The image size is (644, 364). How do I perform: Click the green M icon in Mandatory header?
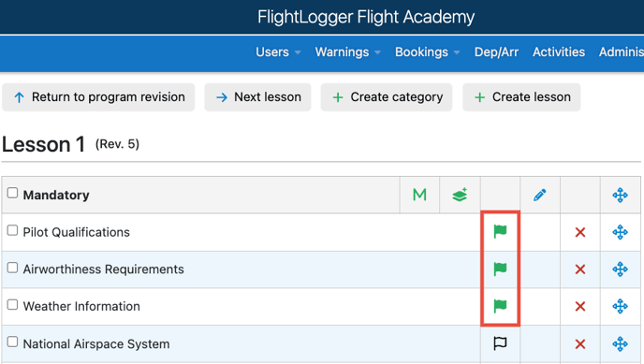coord(419,195)
